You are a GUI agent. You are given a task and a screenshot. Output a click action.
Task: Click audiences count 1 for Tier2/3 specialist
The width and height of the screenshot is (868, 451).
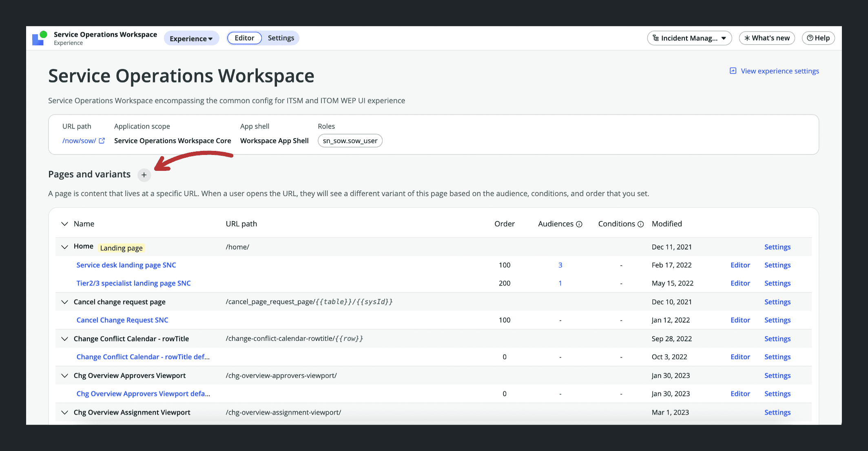[560, 283]
